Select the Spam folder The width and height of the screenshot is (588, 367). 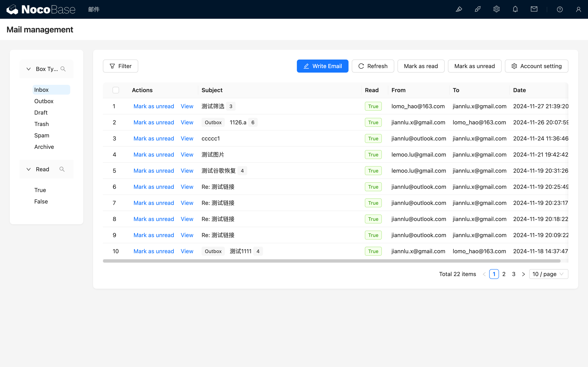pos(42,135)
